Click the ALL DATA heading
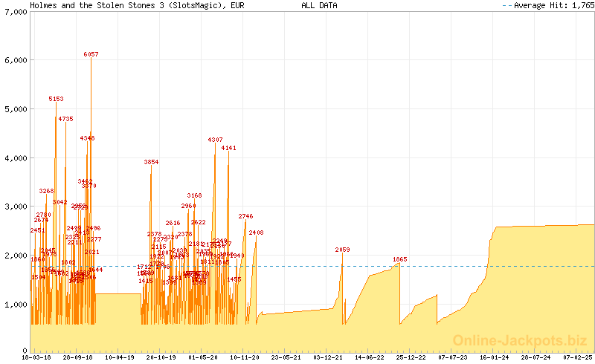 pos(319,5)
